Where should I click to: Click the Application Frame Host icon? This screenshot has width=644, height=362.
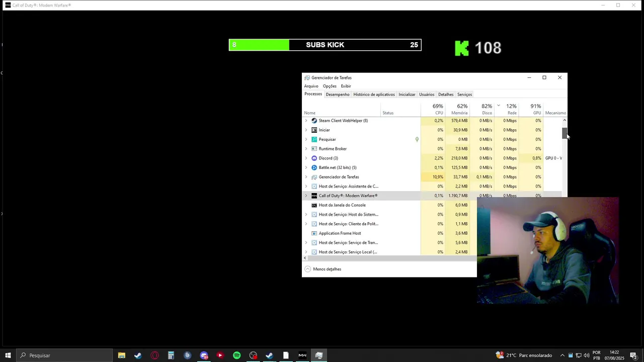pos(314,233)
